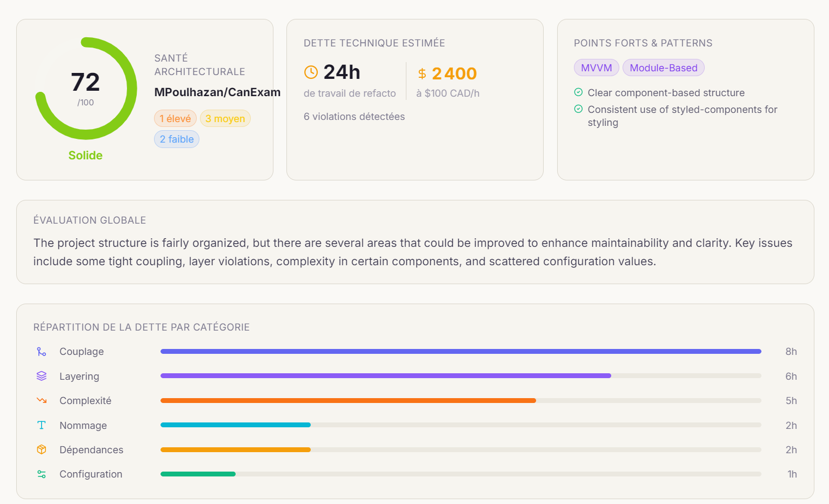
Task: Click the Complexité orange debt bar
Action: (x=348, y=400)
